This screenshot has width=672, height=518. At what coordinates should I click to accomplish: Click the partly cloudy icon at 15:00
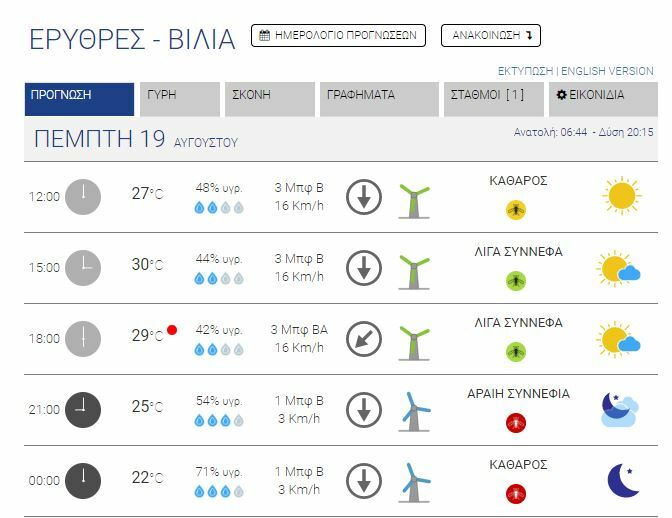pos(619,269)
